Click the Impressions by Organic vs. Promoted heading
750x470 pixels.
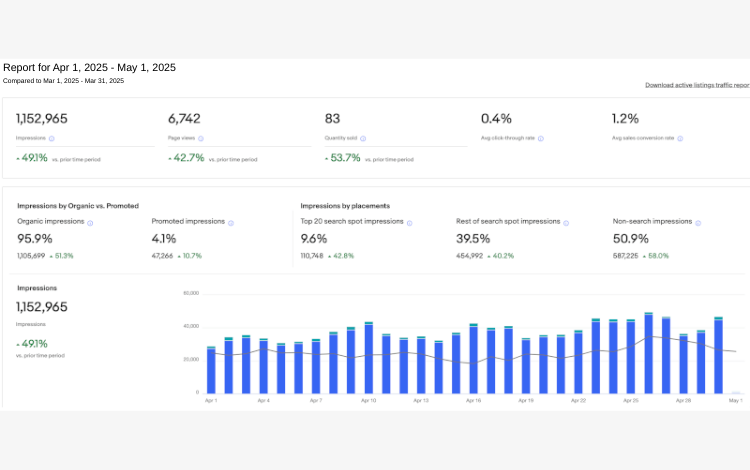coord(78,206)
